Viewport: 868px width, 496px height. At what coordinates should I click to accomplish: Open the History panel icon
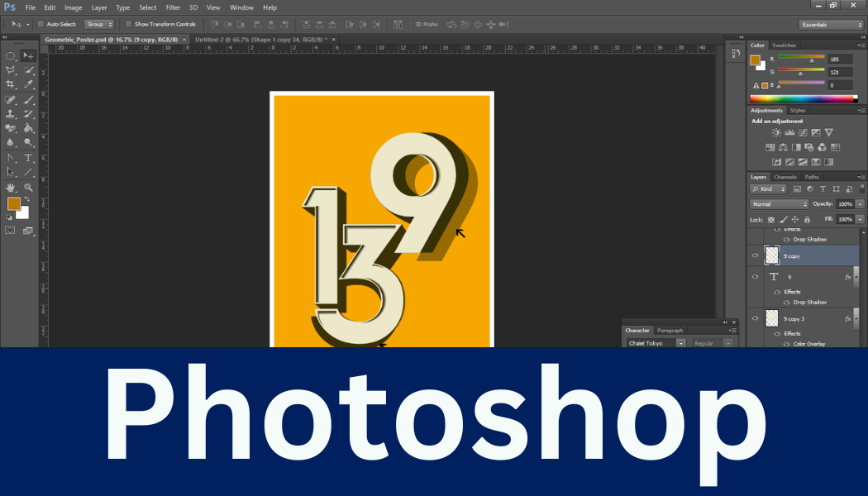[735, 52]
